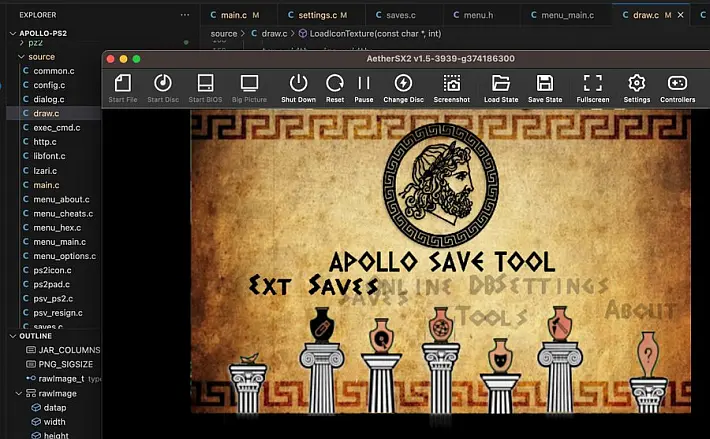
Task: Click the black USB jar icon
Action: (x=322, y=325)
